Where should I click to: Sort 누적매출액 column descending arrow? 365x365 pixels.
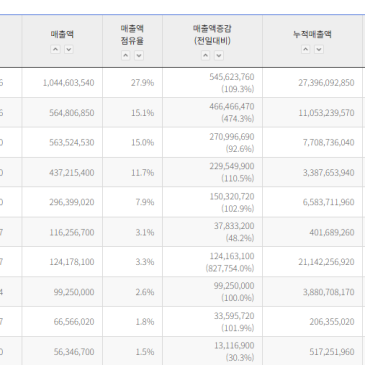coord(319,49)
